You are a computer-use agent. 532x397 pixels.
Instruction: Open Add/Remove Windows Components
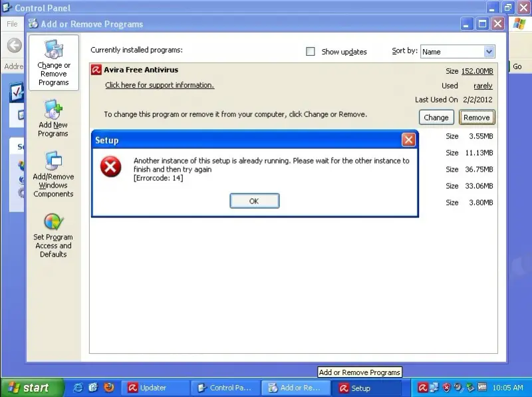click(x=53, y=174)
